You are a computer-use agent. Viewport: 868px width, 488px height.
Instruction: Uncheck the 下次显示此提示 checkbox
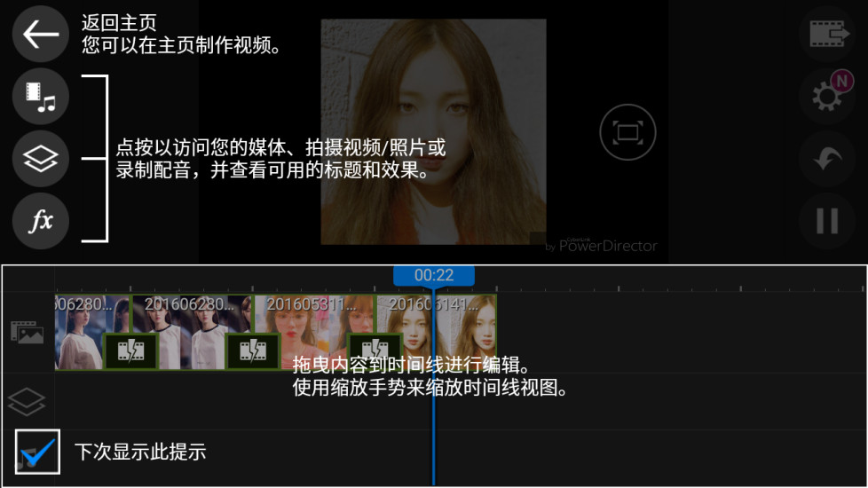point(37,452)
